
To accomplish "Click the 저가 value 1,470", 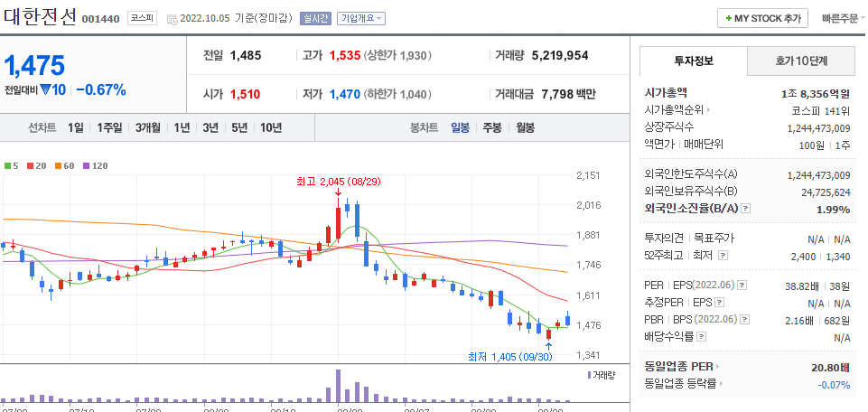I will pos(345,94).
